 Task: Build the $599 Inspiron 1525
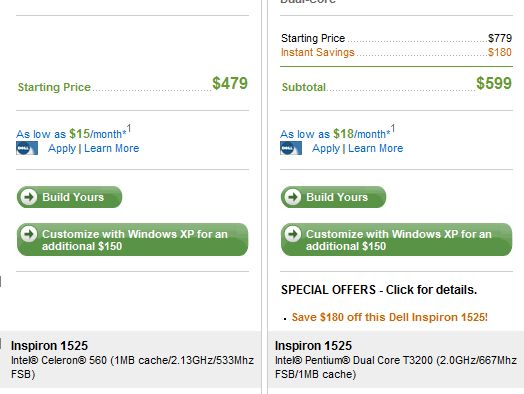(x=334, y=197)
